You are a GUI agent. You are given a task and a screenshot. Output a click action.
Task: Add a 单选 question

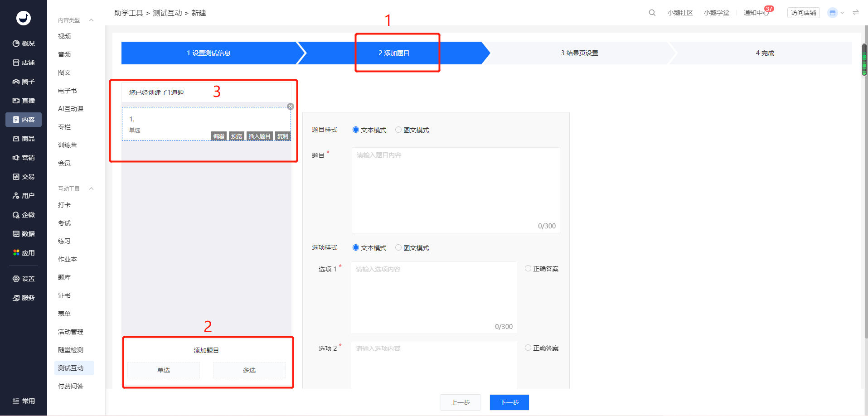tap(164, 370)
